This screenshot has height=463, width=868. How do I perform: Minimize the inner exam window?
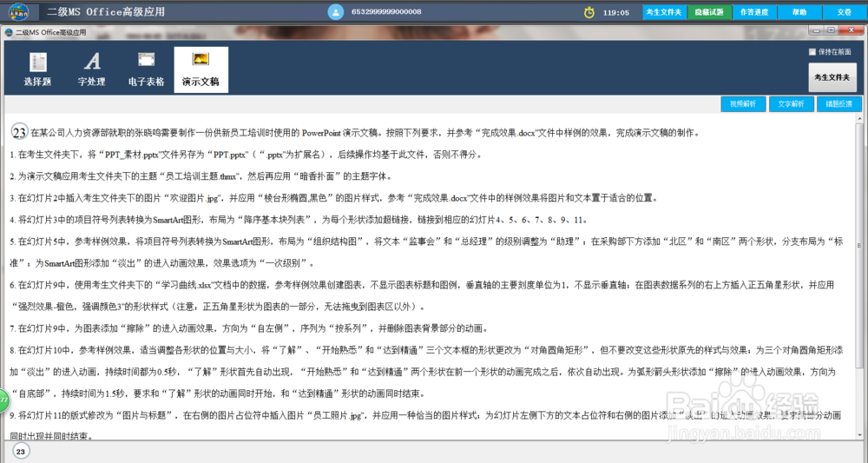click(x=817, y=30)
